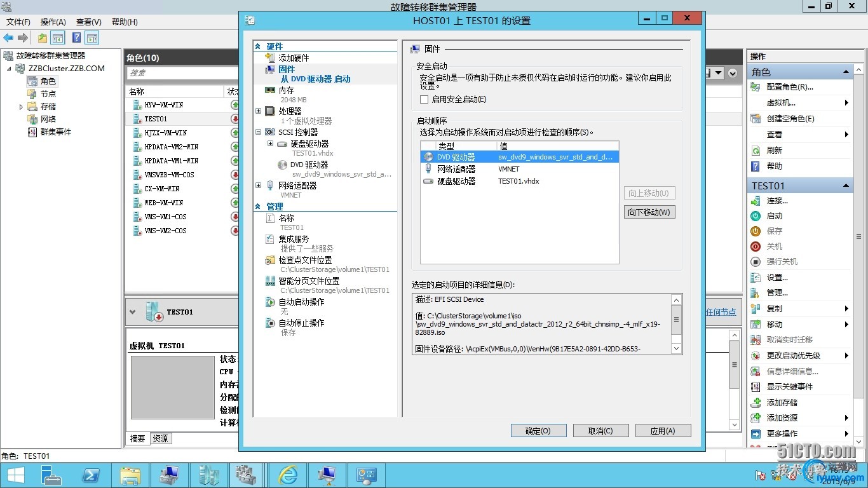Click the blue question mark toolbar icon
The image size is (868, 488).
coord(76,38)
